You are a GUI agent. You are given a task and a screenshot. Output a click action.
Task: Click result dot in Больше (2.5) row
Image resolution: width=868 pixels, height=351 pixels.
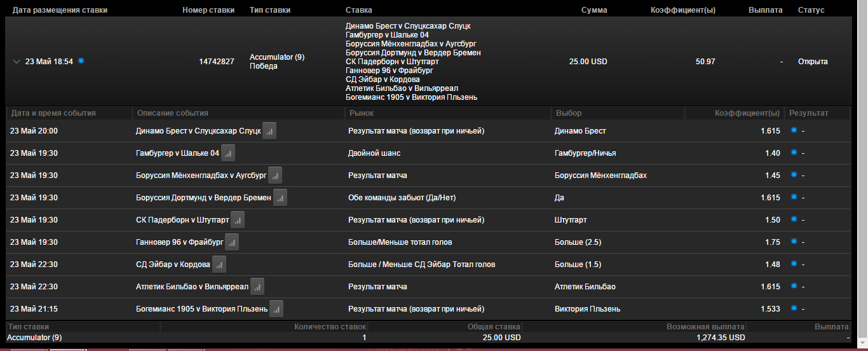[x=794, y=242]
